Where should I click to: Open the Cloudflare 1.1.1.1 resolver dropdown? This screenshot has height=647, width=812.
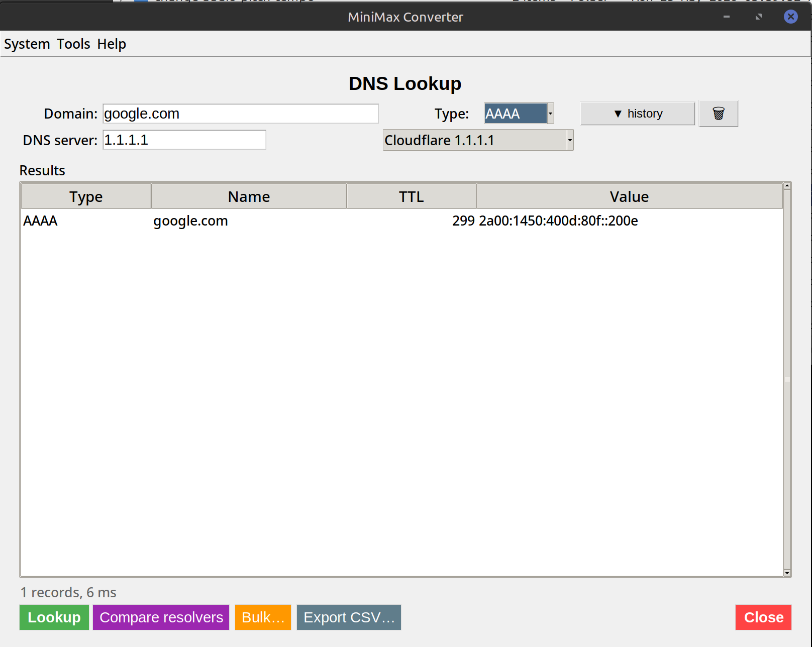pos(478,140)
